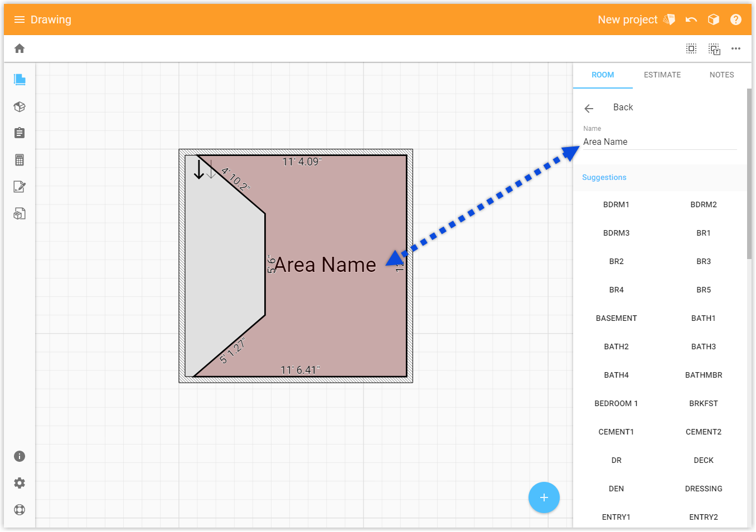Choose the DECK suggestion

pos(704,460)
